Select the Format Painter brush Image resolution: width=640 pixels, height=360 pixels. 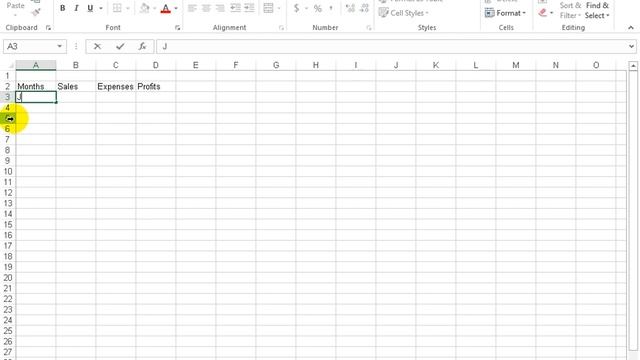(x=36, y=12)
